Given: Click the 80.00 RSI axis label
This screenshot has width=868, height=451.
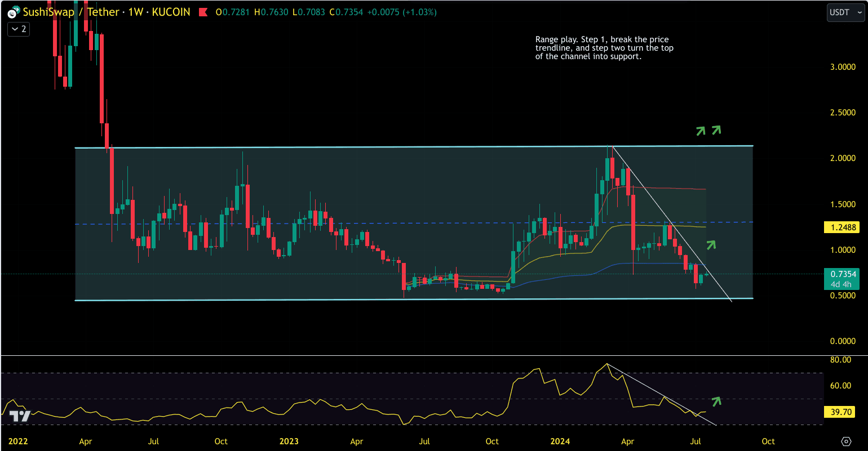Looking at the screenshot, I should click(841, 360).
